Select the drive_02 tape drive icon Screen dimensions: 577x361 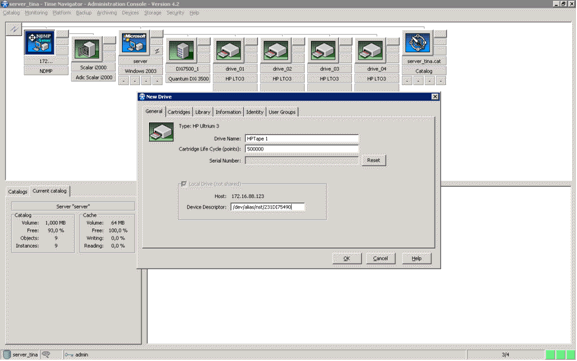[275, 50]
